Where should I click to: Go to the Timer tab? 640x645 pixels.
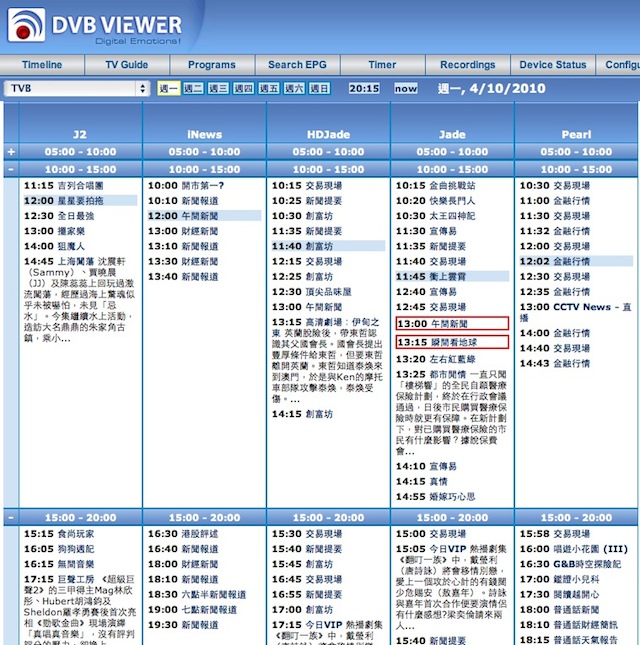(x=383, y=65)
